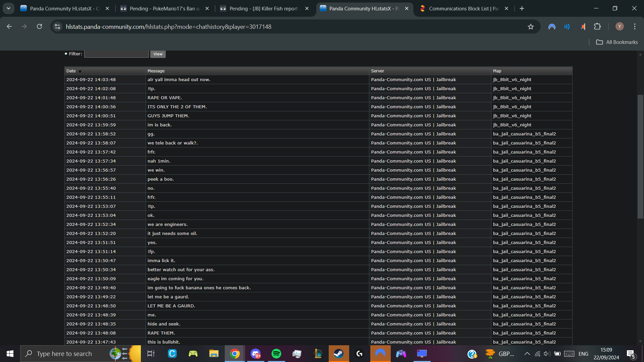This screenshot has height=362, width=644.
Task: Open the Chrome three-dot menu
Action: pos(635,26)
